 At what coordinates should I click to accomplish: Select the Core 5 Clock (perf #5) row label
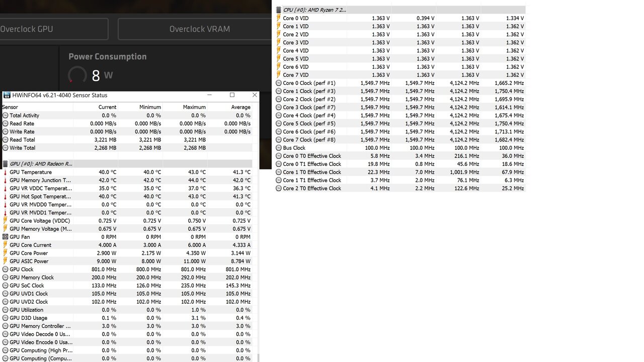[309, 124]
